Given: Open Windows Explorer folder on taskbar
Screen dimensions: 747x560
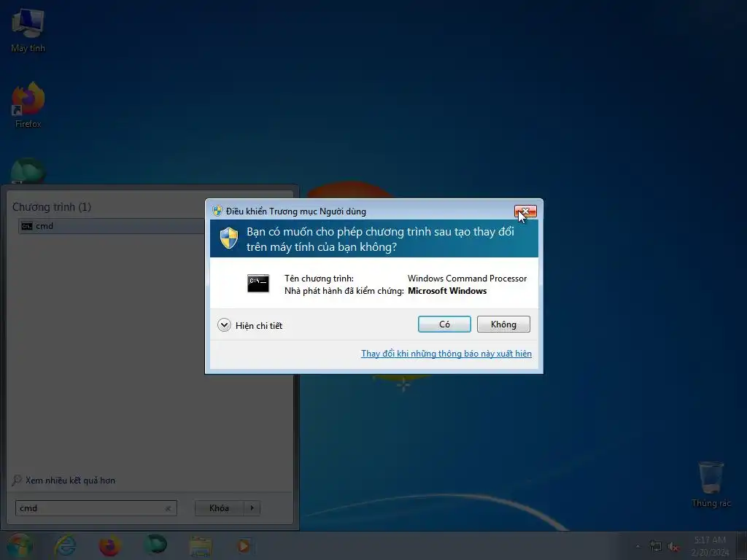Looking at the screenshot, I should 201,546.
